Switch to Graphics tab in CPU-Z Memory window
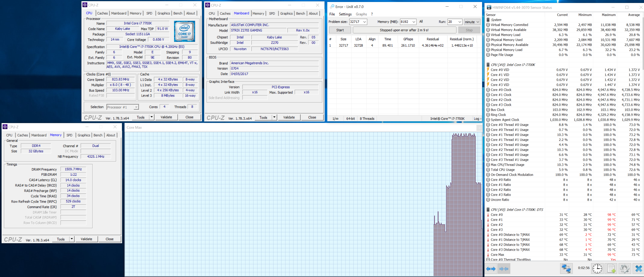The width and height of the screenshot is (644, 277). tap(84, 135)
